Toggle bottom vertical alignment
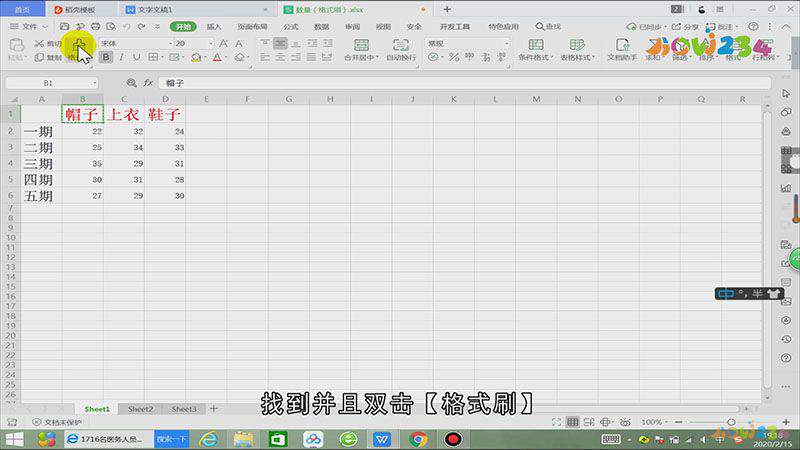This screenshot has height=450, width=800. coord(296,44)
